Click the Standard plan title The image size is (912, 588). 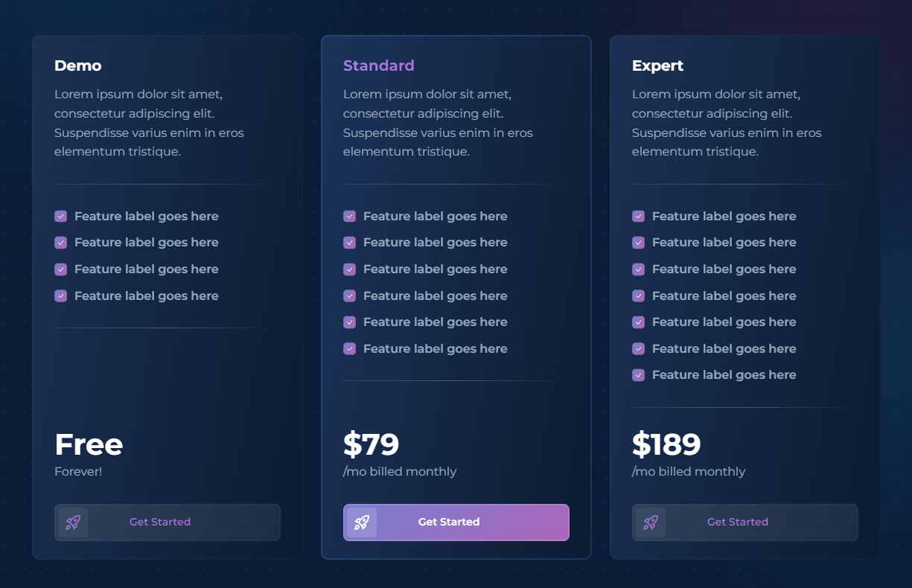pos(379,65)
